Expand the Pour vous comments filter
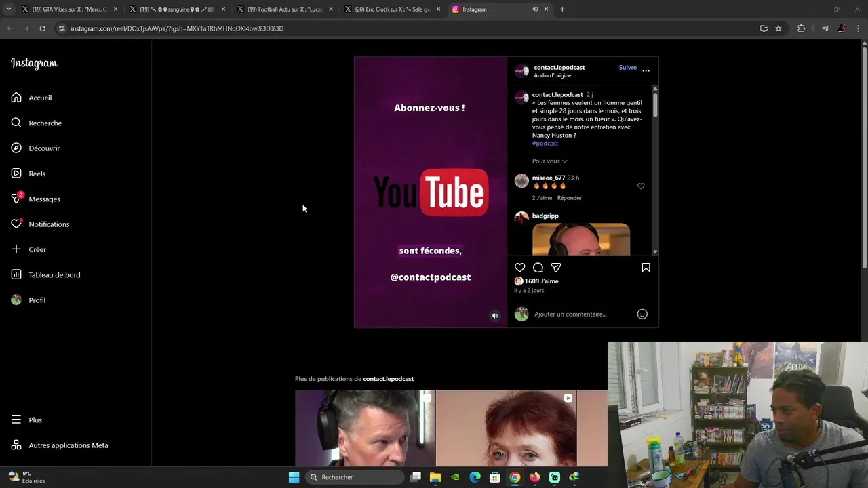This screenshot has width=868, height=488. point(549,161)
